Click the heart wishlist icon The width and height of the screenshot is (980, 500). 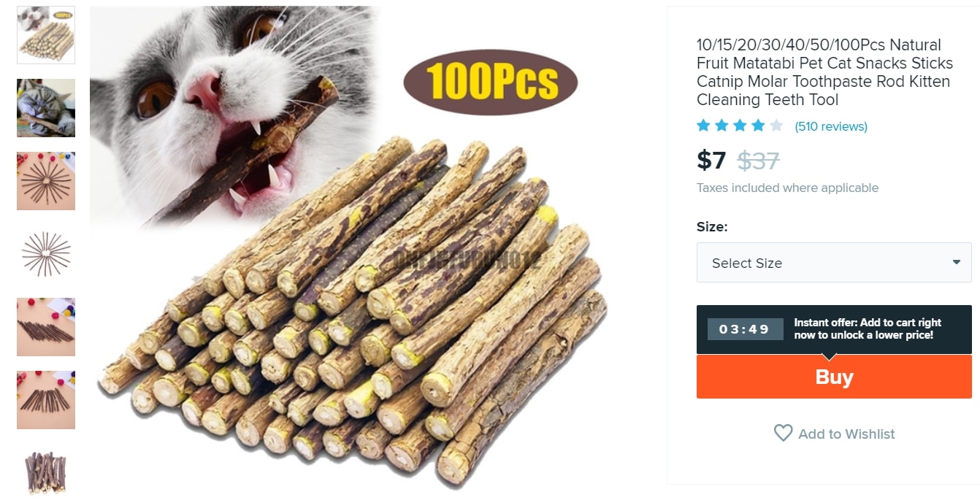pos(783,434)
